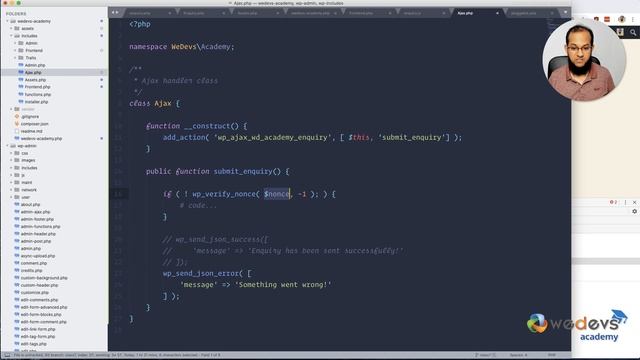Screen dimensions: 640x360
Task: Open edit-comments.php in the sidebar
Action: pos(39,300)
